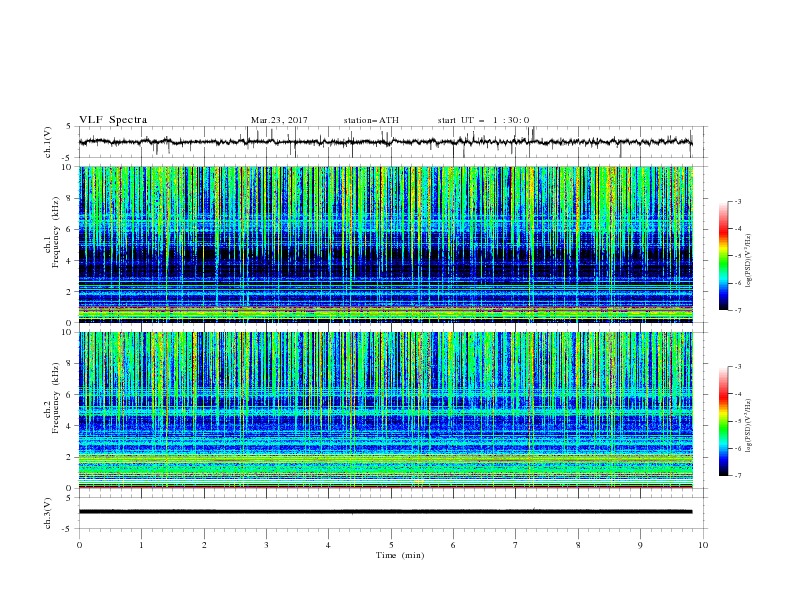Viewport: 792px width, 612px height.
Task: Click the 10 kHz tick on ch.1 frequency axis
Action: pos(67,167)
